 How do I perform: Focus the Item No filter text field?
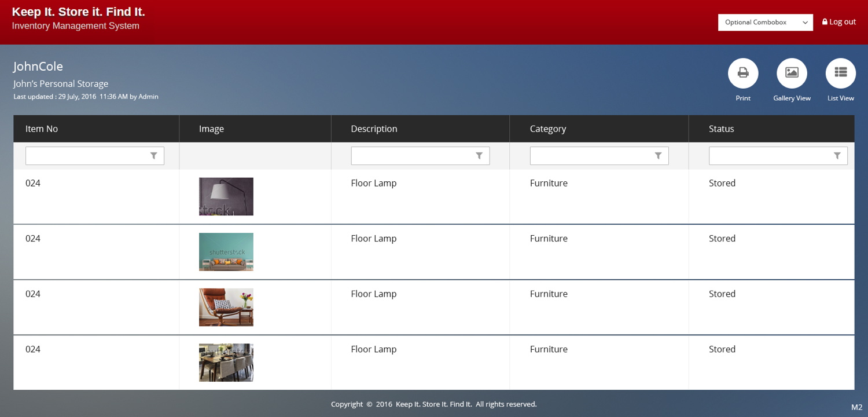pos(87,156)
